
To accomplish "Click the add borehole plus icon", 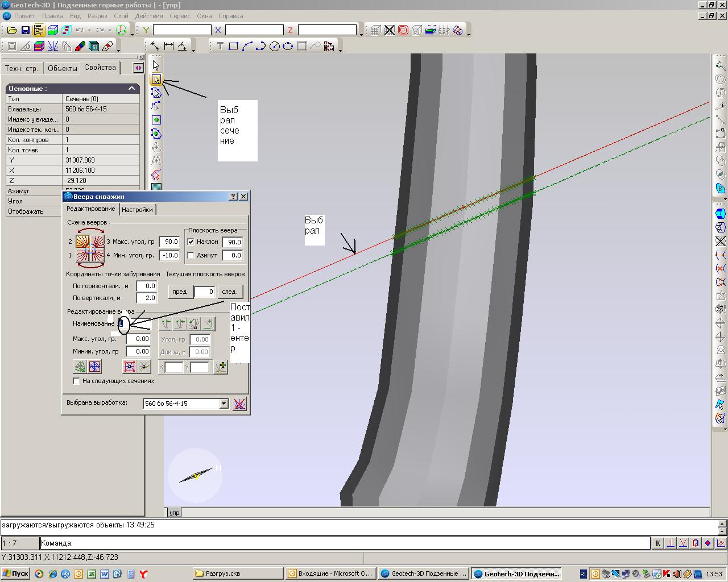I will 220,367.
